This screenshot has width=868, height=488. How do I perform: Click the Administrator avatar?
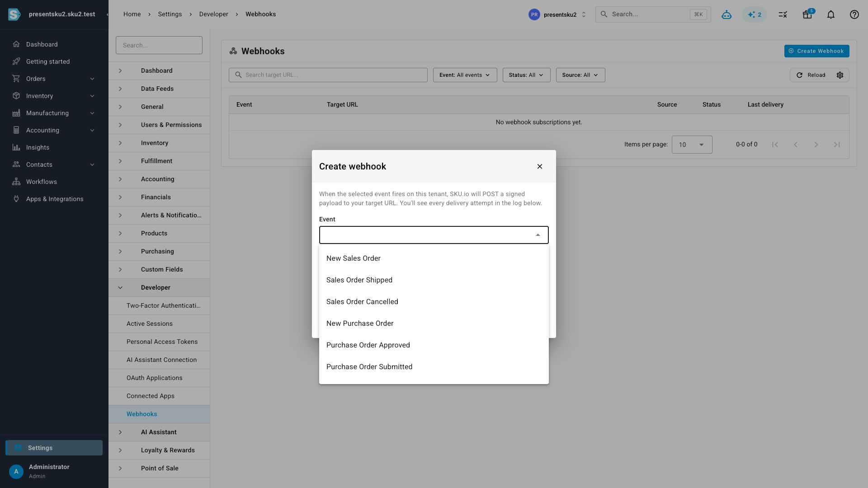click(x=16, y=471)
